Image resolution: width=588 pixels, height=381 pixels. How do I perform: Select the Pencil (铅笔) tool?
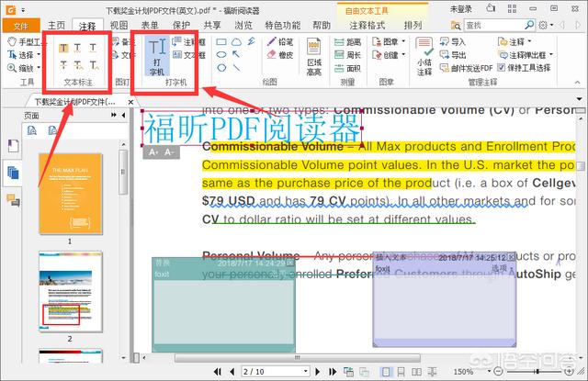[280, 42]
